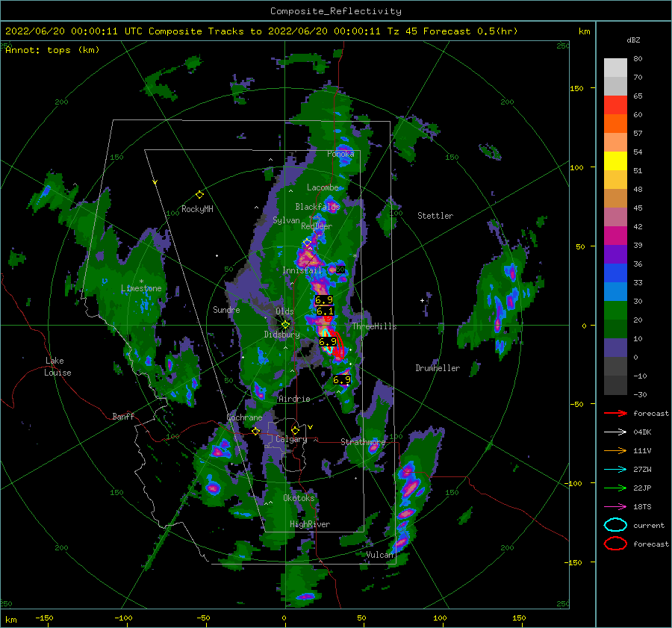Screen dimensions: 672x628
Task: Click the 'Annot: tops (km)' annotation text
Action: [52, 50]
